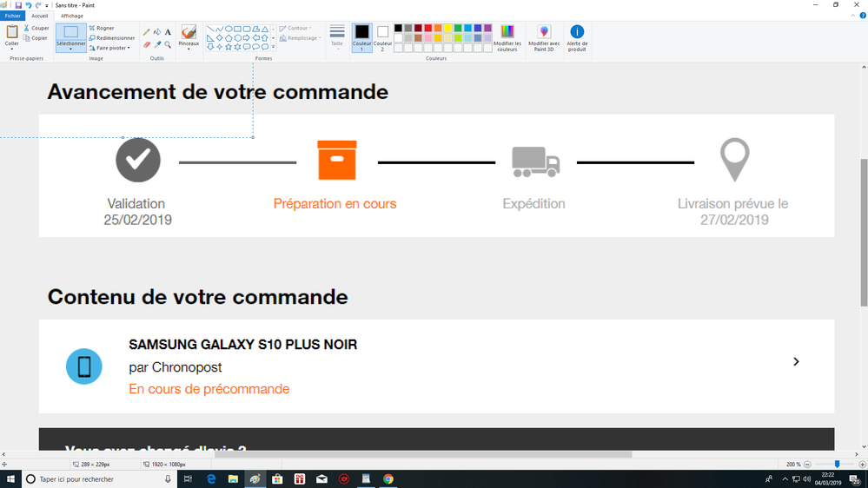Choose the right arrow shape
Screen dimensions: 868x488
tap(247, 38)
